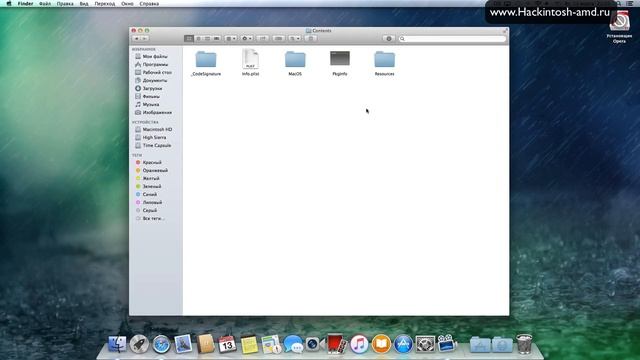Open the Файл menu
Viewport: 640px width, 360px height.
pos(45,4)
